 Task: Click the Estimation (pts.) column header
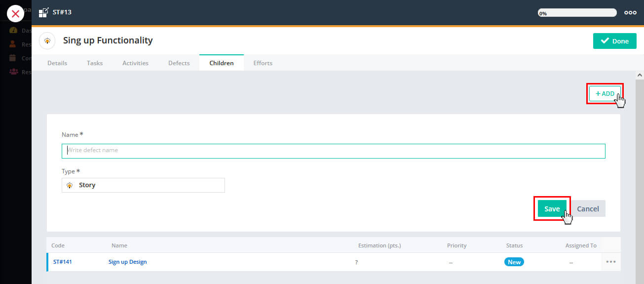point(379,245)
